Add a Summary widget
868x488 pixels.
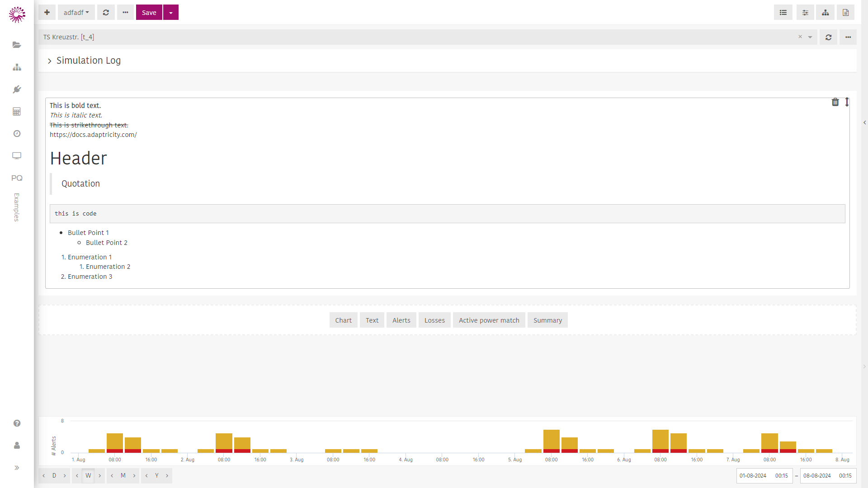(x=547, y=320)
